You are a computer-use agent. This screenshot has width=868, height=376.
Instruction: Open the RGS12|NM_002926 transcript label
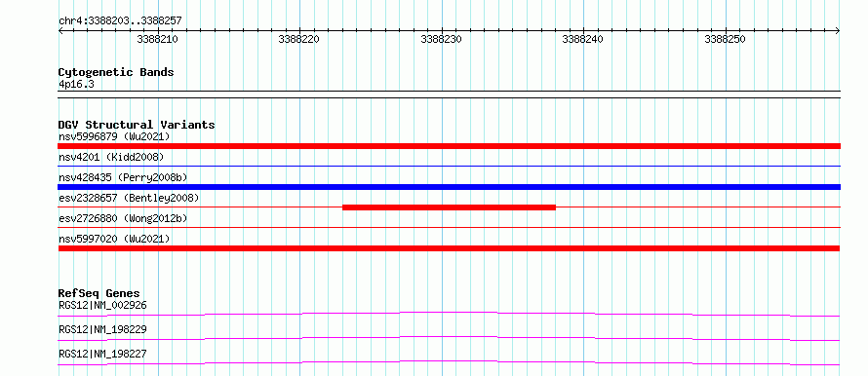point(102,305)
